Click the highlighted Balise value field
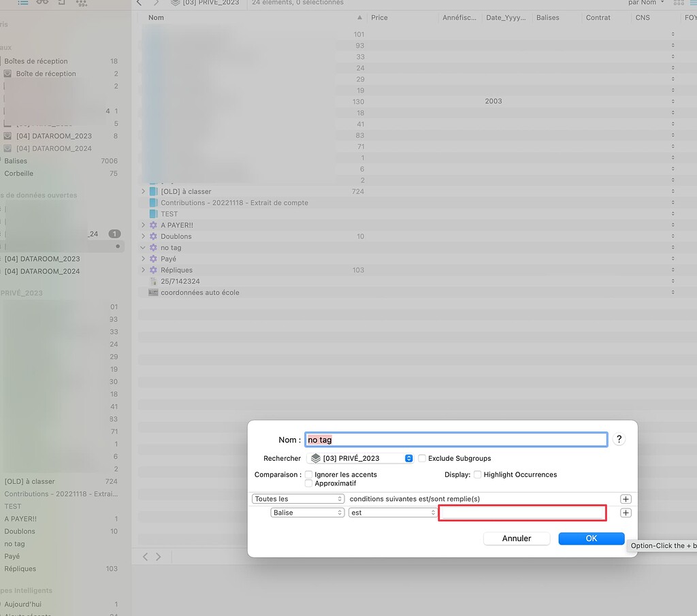The image size is (697, 616). (522, 513)
